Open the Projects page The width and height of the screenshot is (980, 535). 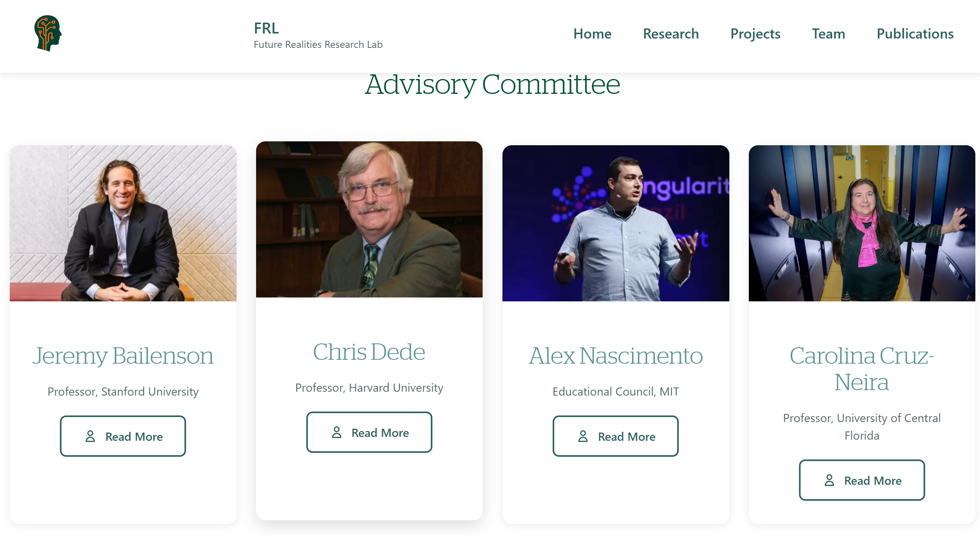(x=755, y=34)
